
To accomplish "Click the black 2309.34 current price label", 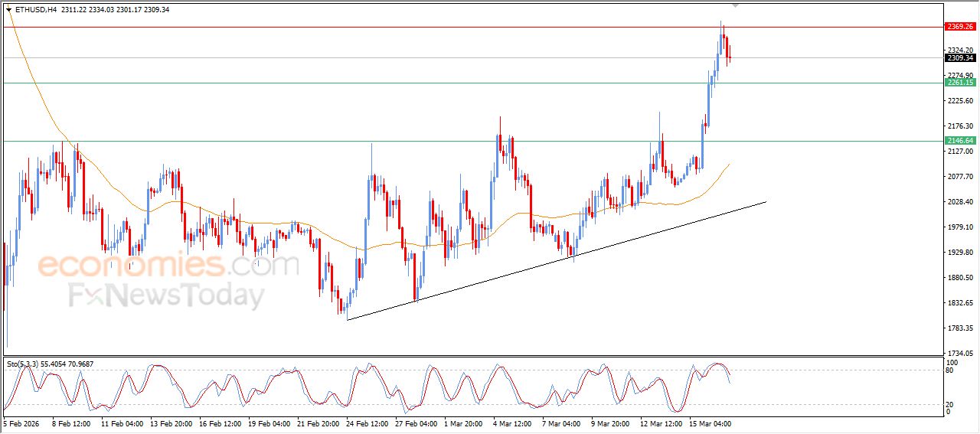I will [x=959, y=58].
